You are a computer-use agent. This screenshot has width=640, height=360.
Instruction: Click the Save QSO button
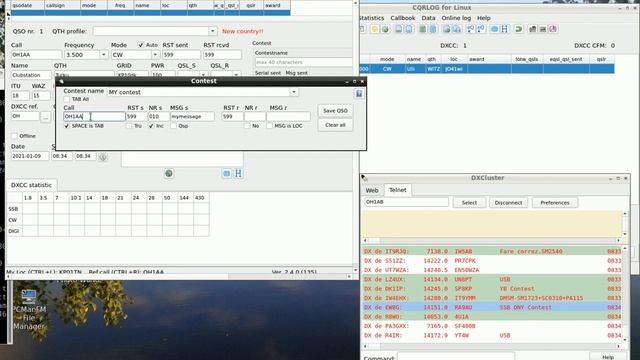pos(335,111)
